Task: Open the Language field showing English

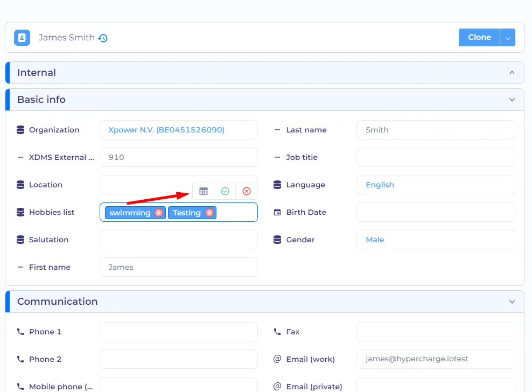Action: point(436,185)
